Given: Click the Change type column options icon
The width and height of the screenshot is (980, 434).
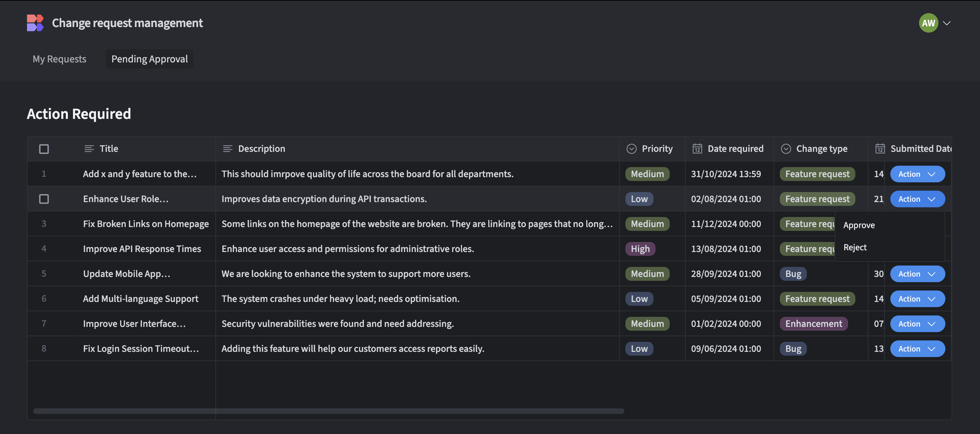Looking at the screenshot, I should (x=786, y=149).
